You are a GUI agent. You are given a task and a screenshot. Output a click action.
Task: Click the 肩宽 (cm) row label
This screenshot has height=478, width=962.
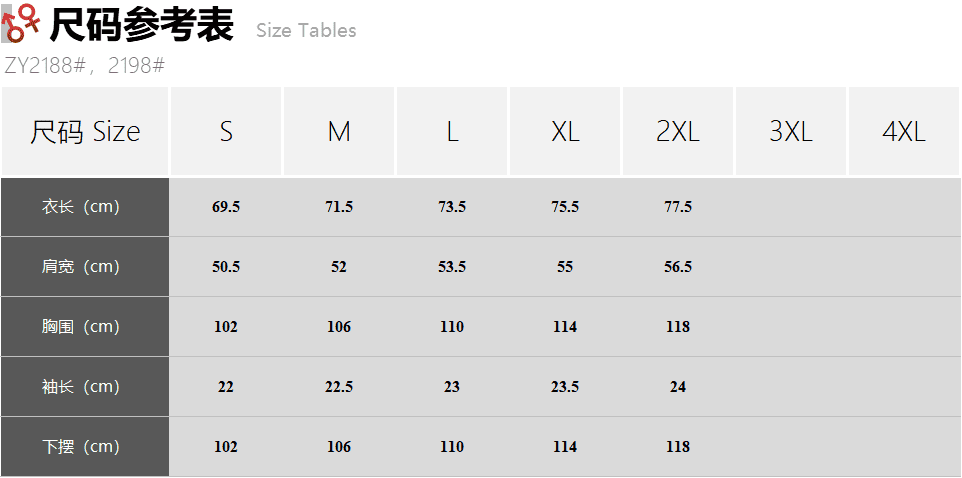pos(81,267)
